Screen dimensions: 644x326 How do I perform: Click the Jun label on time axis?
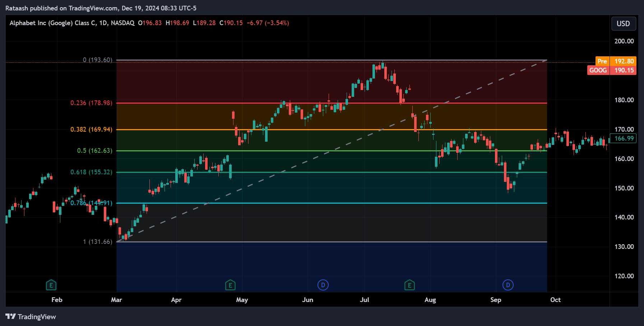(307, 300)
